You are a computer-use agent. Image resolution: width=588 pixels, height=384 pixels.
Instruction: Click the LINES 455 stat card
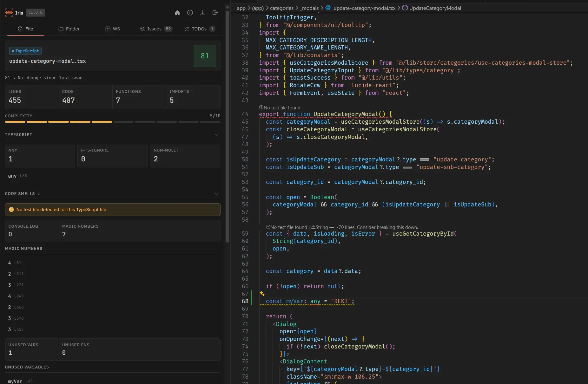click(32, 97)
